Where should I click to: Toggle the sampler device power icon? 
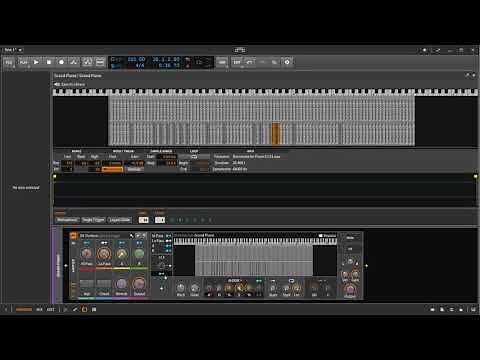click(73, 236)
